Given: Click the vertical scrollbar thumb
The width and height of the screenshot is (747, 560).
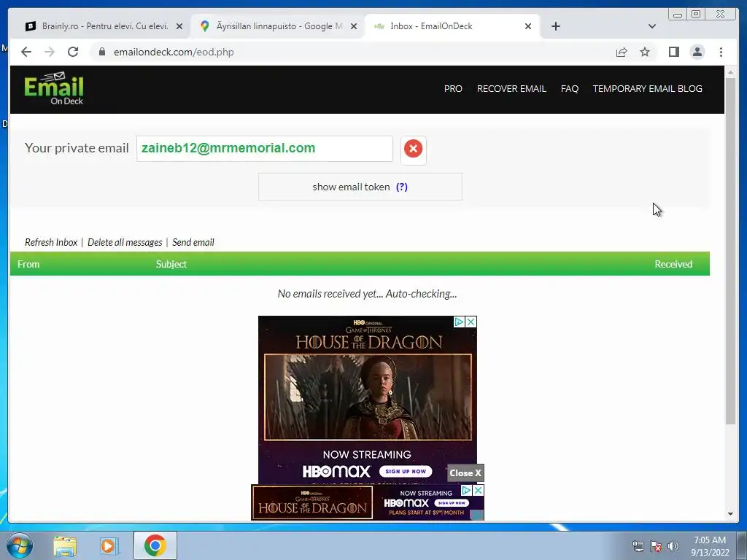Looking at the screenshot, I should 731,252.
